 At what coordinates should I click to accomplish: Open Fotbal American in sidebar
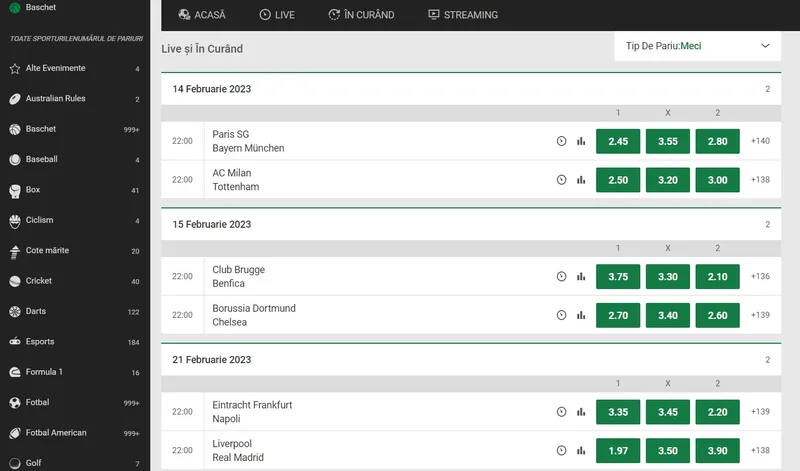[75, 433]
